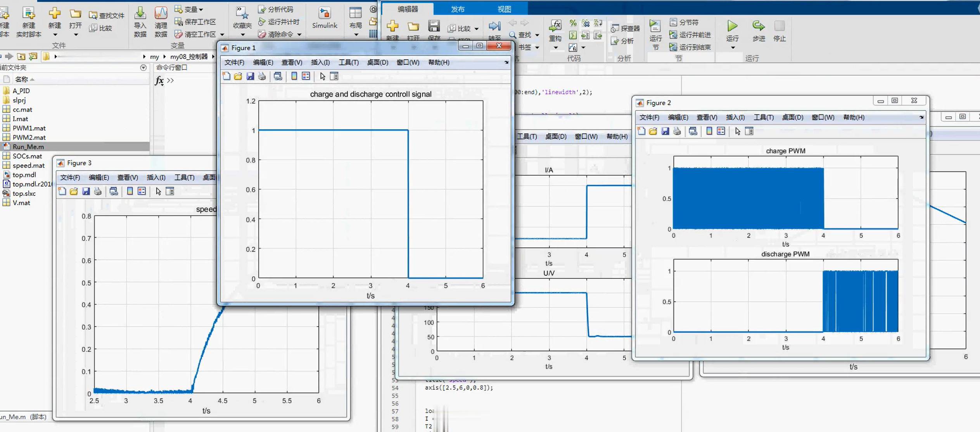Click the print icon in Figure 2 toolbar
The width and height of the screenshot is (980, 432).
pyautogui.click(x=677, y=131)
